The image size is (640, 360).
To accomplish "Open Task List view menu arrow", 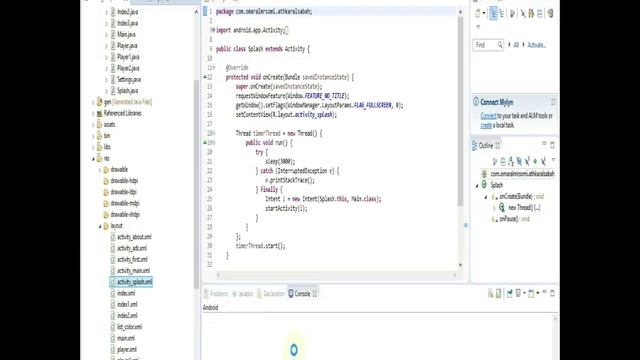I will [478, 27].
